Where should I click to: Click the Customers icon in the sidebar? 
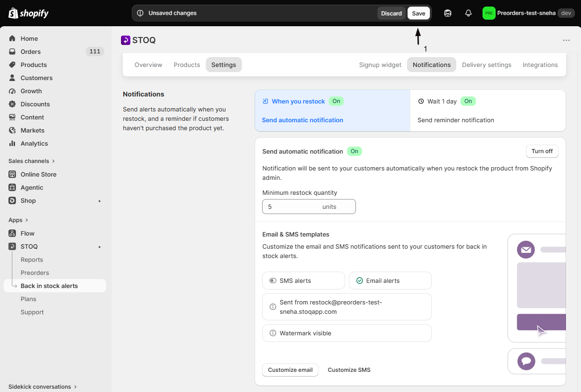[x=12, y=78]
